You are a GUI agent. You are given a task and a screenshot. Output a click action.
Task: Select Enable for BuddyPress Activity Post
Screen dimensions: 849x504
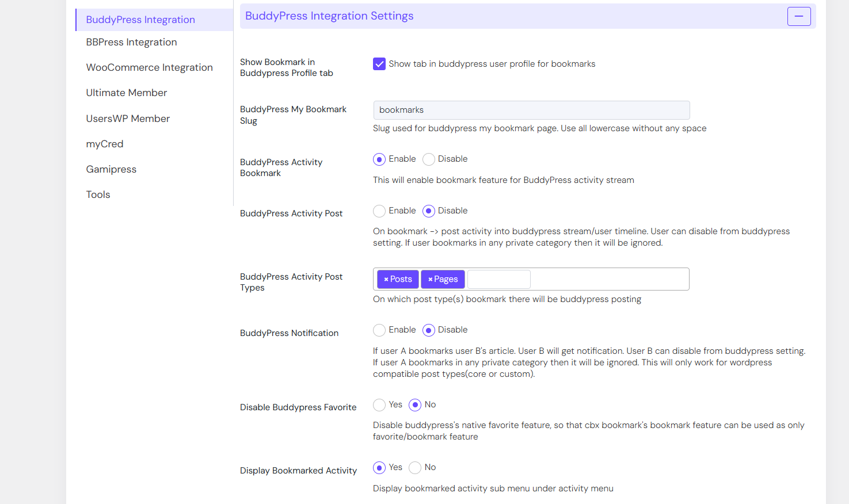[x=379, y=211]
